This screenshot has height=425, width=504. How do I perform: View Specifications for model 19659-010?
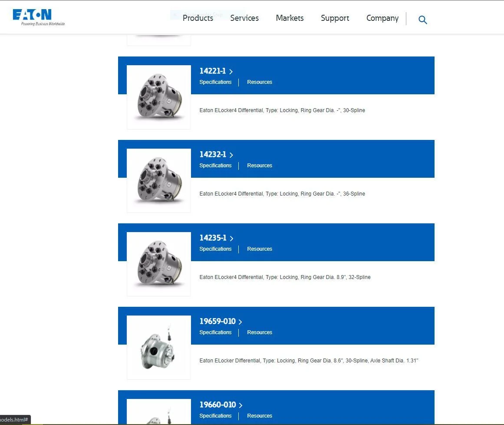[x=215, y=332]
